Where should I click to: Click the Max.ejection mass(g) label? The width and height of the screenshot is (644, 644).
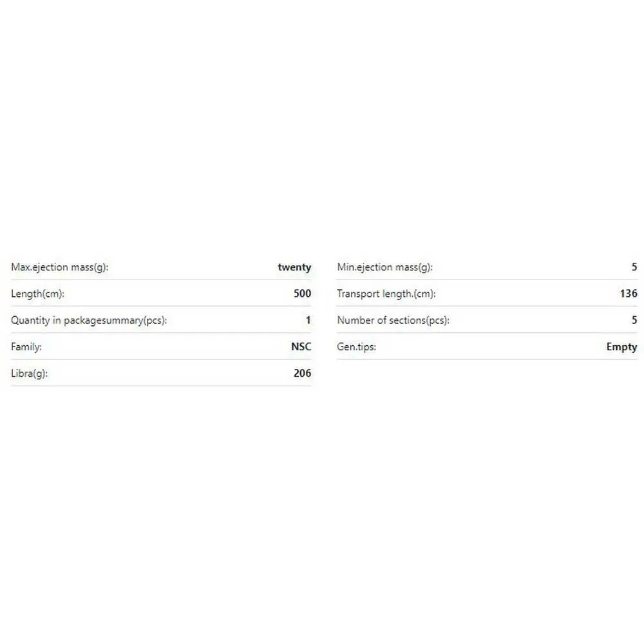(x=60, y=267)
